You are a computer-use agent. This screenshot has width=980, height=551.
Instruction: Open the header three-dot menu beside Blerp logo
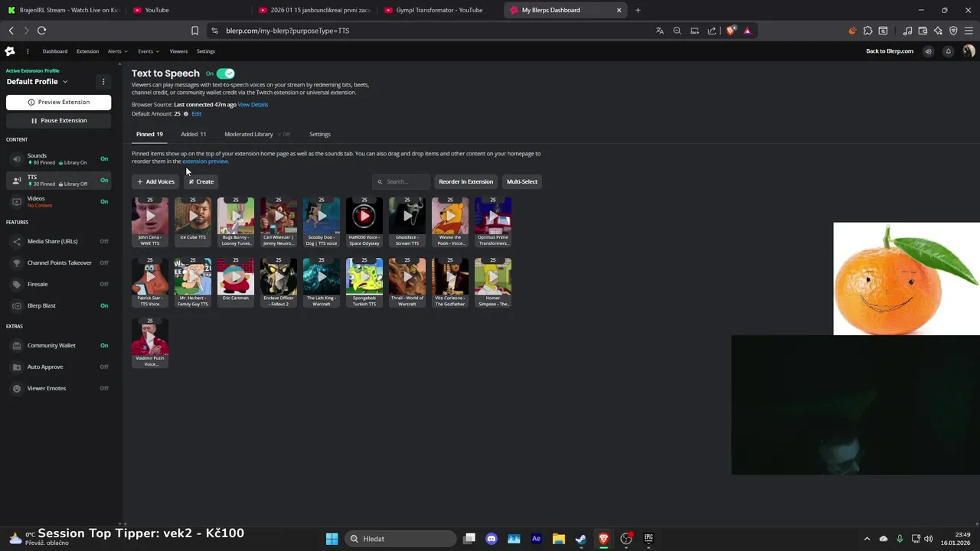click(x=28, y=51)
